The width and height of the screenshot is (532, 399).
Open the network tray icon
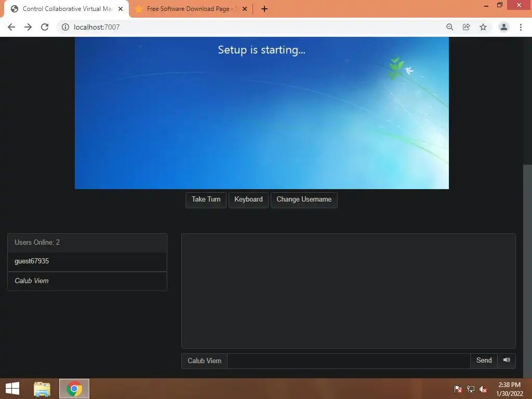471,389
